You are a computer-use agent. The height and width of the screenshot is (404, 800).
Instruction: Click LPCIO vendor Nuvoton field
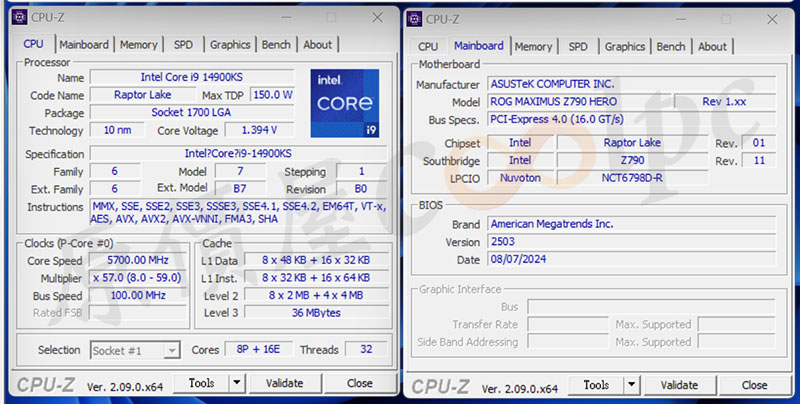(520, 178)
